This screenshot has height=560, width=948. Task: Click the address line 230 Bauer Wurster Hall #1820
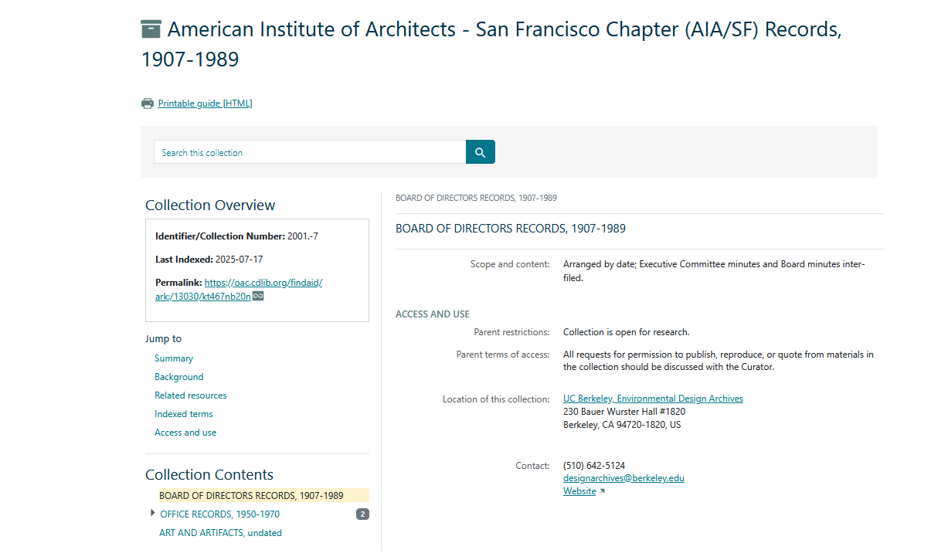(624, 412)
